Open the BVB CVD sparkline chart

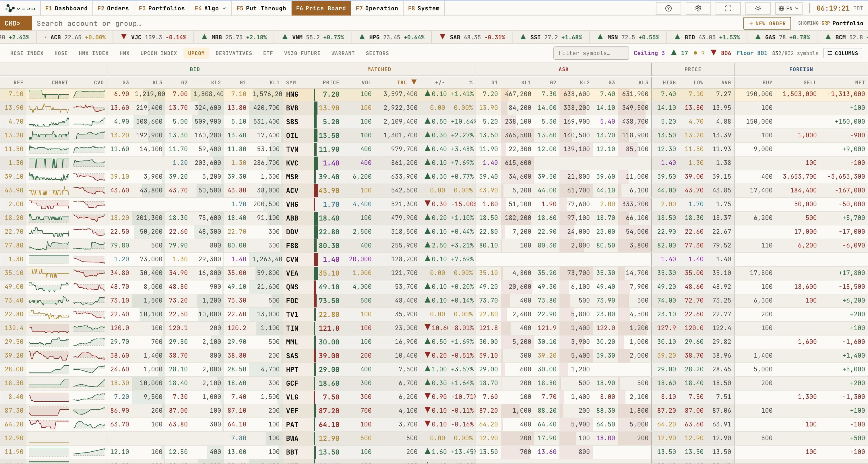coord(89,108)
